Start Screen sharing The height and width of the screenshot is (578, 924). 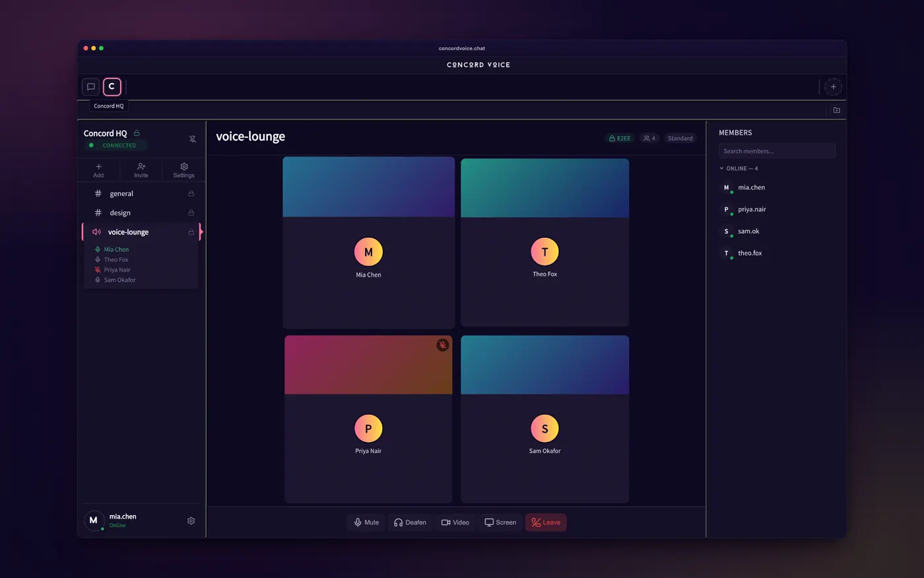[500, 523]
